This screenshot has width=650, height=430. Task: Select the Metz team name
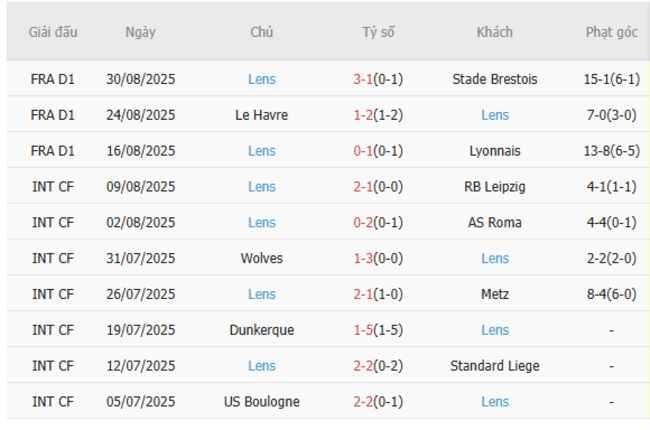point(494,294)
